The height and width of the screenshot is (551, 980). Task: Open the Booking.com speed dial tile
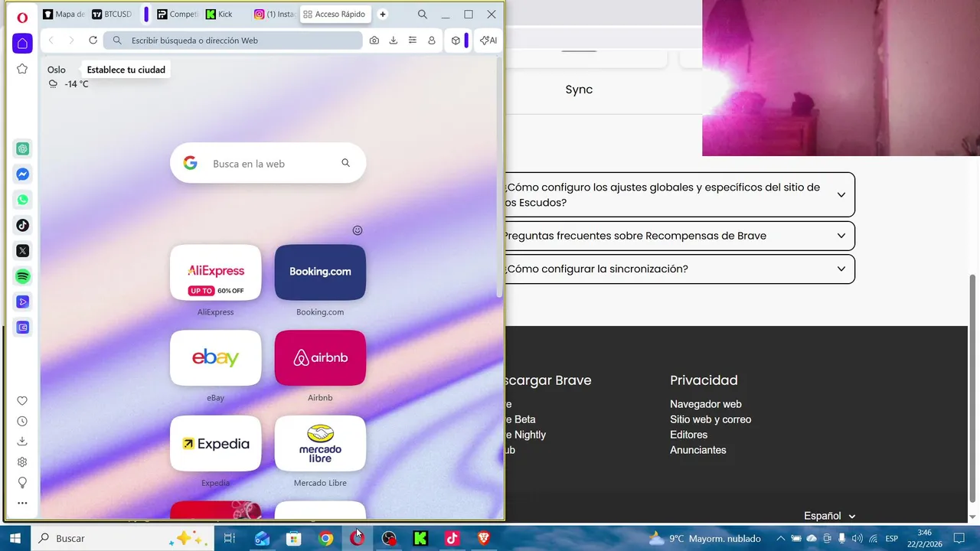[320, 272]
